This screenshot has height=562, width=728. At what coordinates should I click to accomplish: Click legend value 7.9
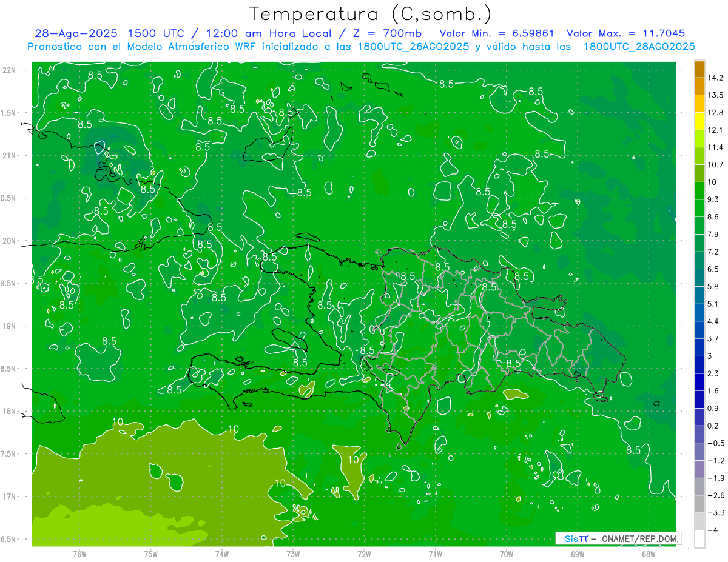(x=713, y=235)
